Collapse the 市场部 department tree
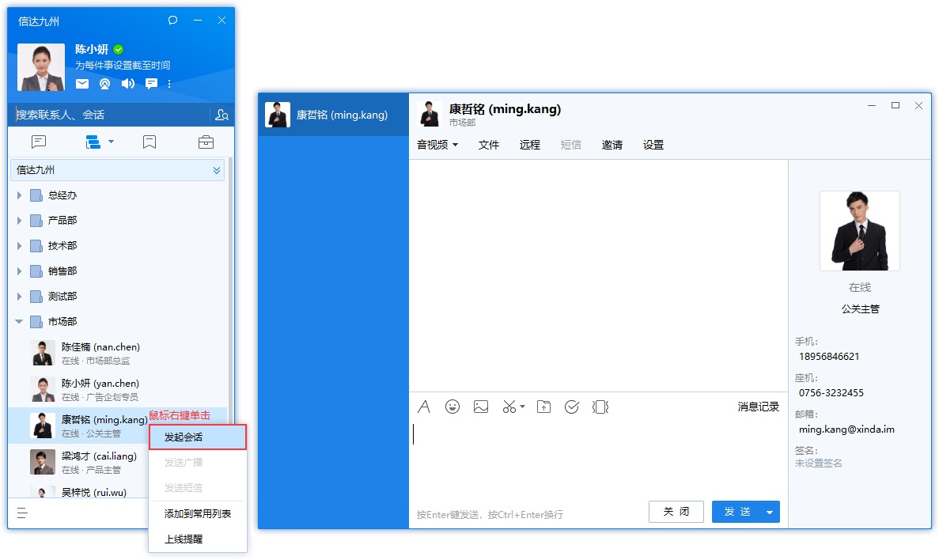939x560 pixels. pyautogui.click(x=20, y=321)
